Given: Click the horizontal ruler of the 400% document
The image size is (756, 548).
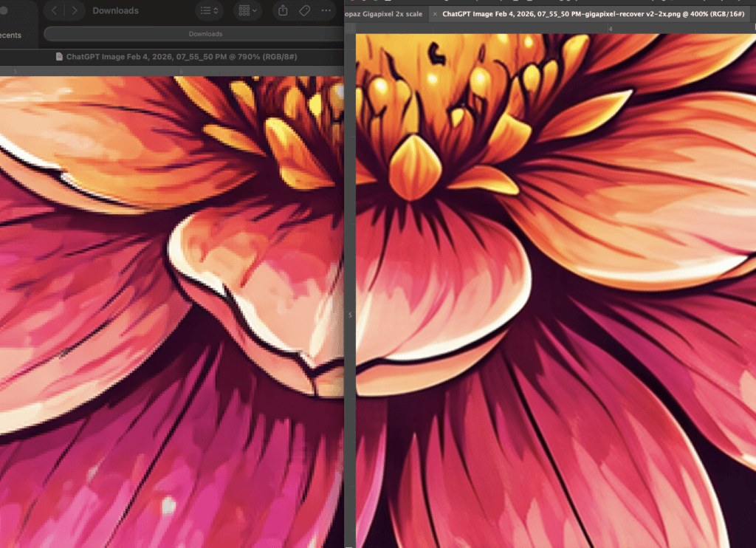Looking at the screenshot, I should [517, 28].
